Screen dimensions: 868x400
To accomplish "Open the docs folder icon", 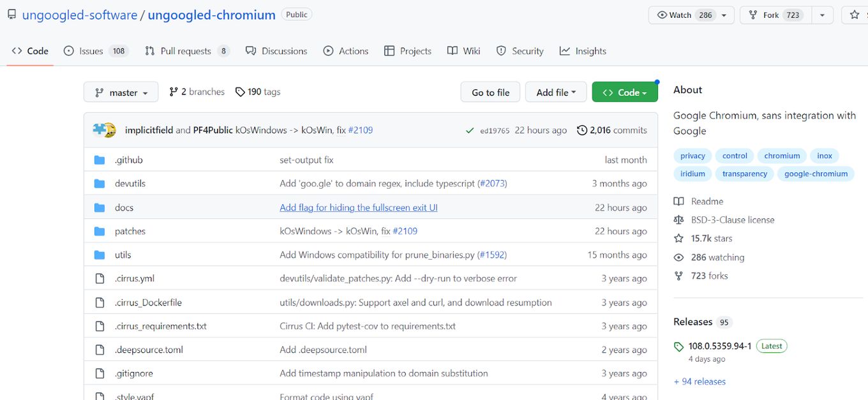I will point(100,207).
